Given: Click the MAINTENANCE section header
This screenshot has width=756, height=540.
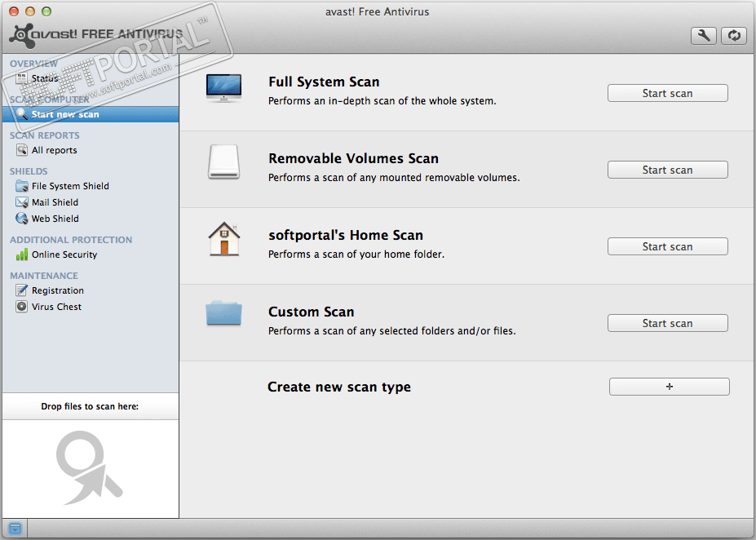Looking at the screenshot, I should 44,276.
